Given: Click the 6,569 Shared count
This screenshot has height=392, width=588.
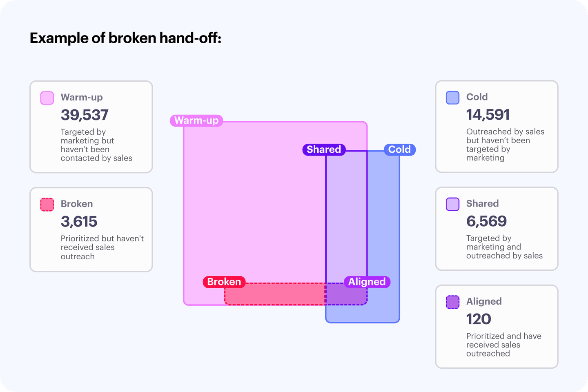Looking at the screenshot, I should point(486,221).
